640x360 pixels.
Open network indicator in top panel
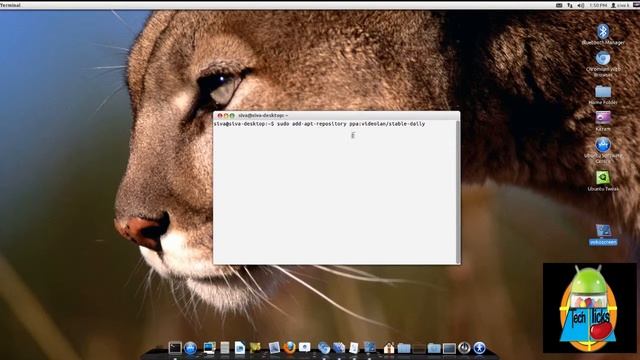tap(570, 5)
